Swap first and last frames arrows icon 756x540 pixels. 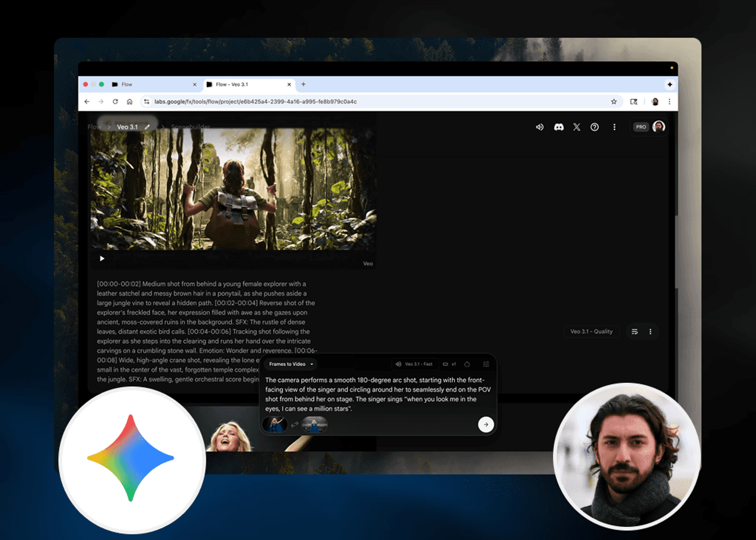[x=294, y=425]
